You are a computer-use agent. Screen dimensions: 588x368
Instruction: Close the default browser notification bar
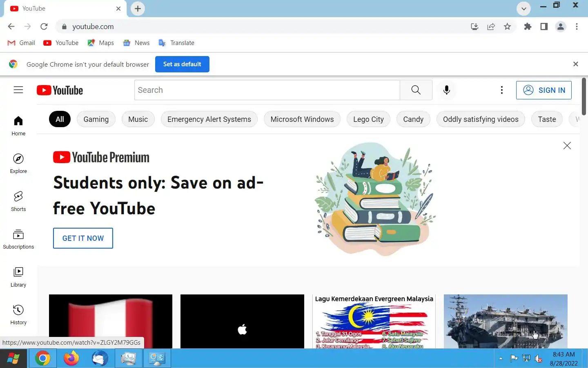click(576, 64)
